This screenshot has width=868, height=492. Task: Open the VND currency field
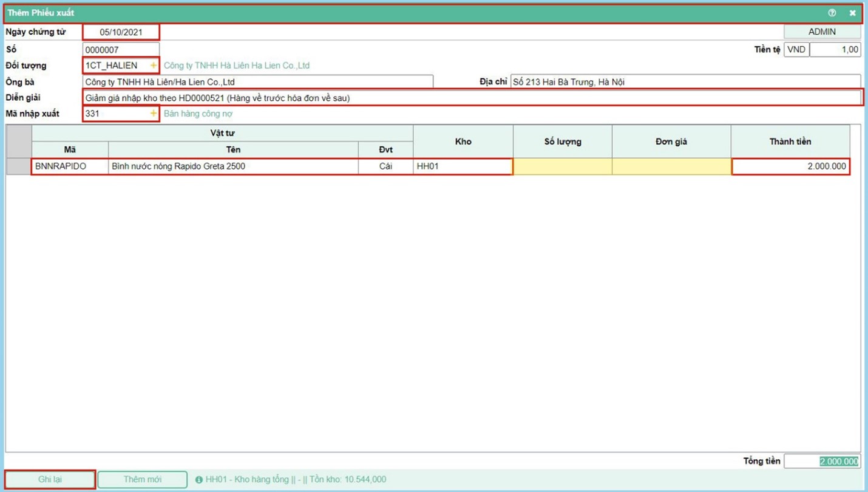pyautogui.click(x=796, y=49)
